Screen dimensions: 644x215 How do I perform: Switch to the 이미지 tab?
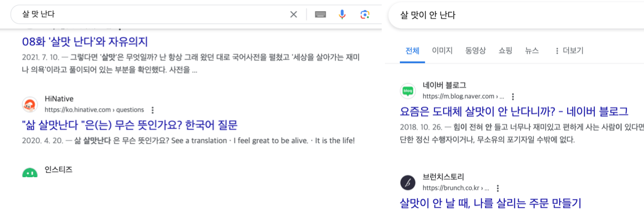point(442,51)
